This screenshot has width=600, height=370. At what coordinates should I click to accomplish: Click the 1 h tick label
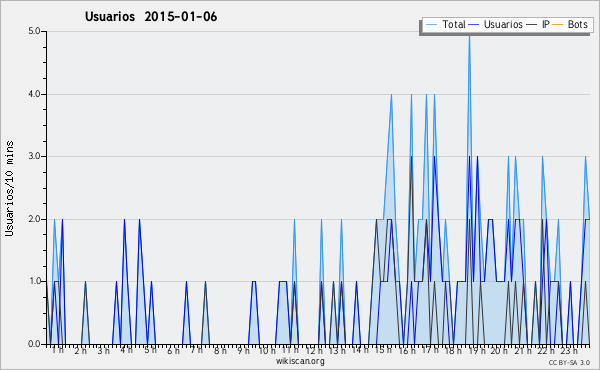point(58,350)
